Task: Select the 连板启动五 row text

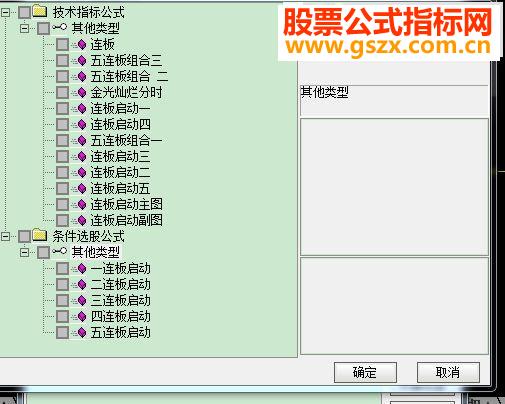Action: pyautogui.click(x=120, y=188)
